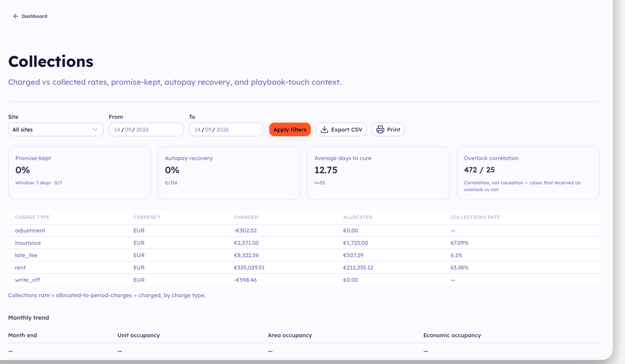The height and width of the screenshot is (364, 625).
Task: Click the From date input field
Action: click(146, 130)
